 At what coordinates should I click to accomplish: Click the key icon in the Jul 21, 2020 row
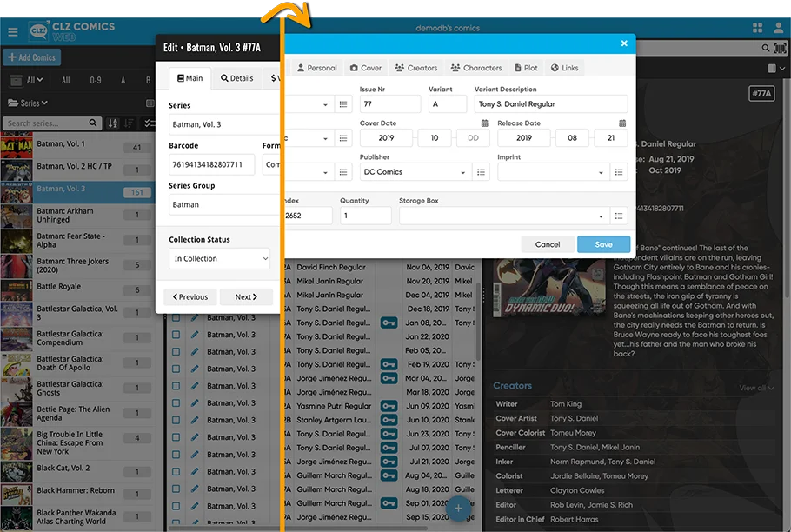coord(389,462)
